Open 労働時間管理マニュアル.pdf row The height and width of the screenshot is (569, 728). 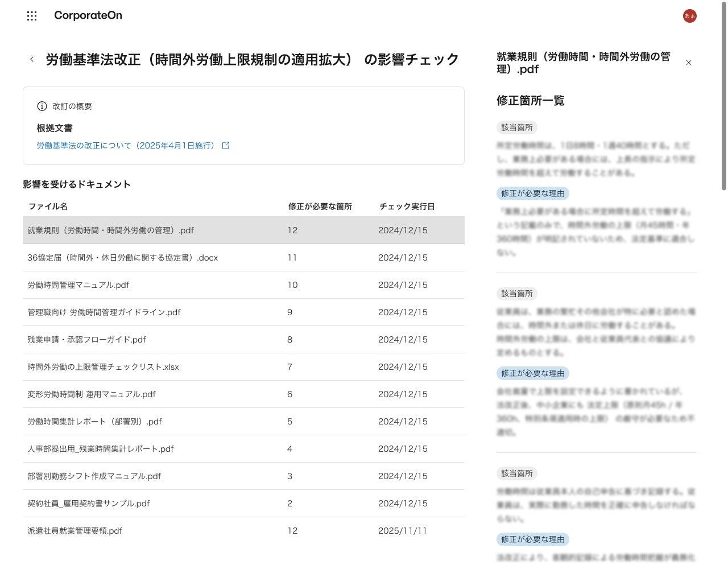tap(243, 285)
